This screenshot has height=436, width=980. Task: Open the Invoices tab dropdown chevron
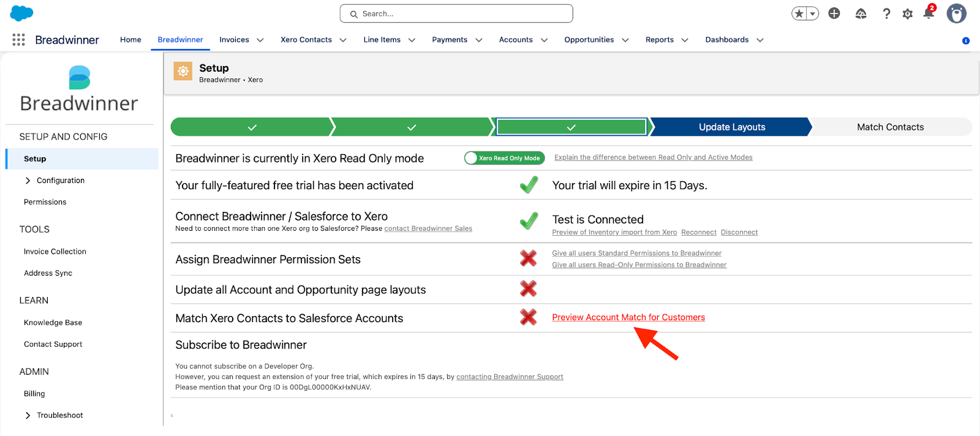pos(260,40)
